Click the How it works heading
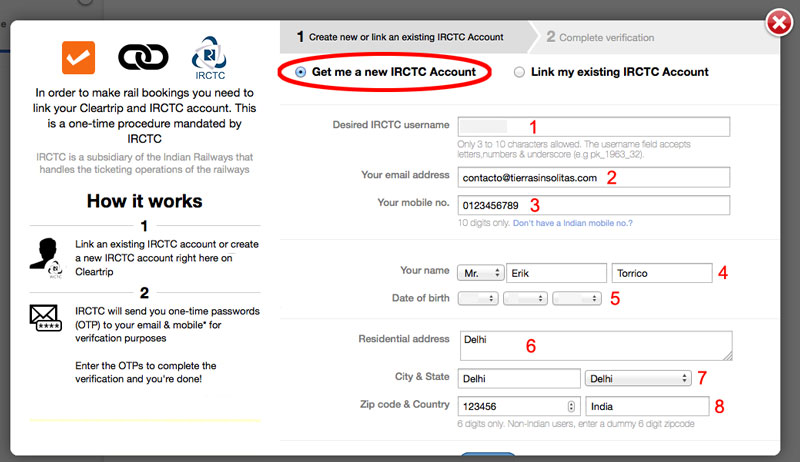Screen dimensions: 800x462 tap(144, 201)
